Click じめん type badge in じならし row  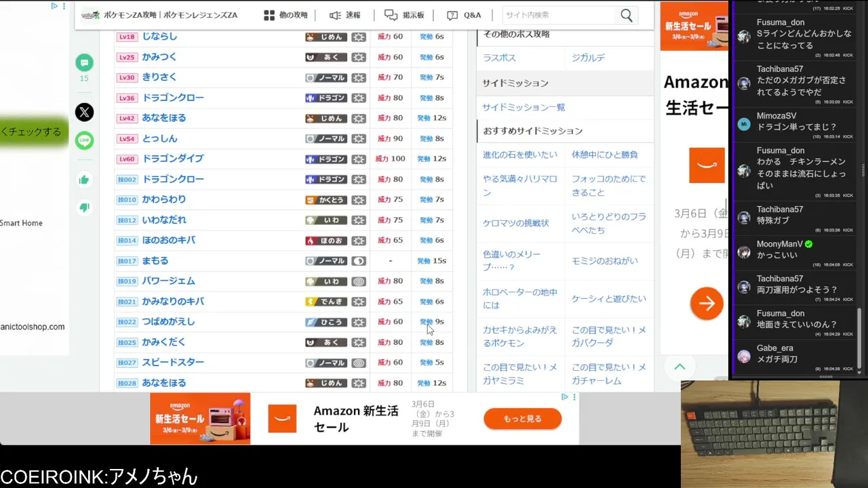click(x=326, y=37)
